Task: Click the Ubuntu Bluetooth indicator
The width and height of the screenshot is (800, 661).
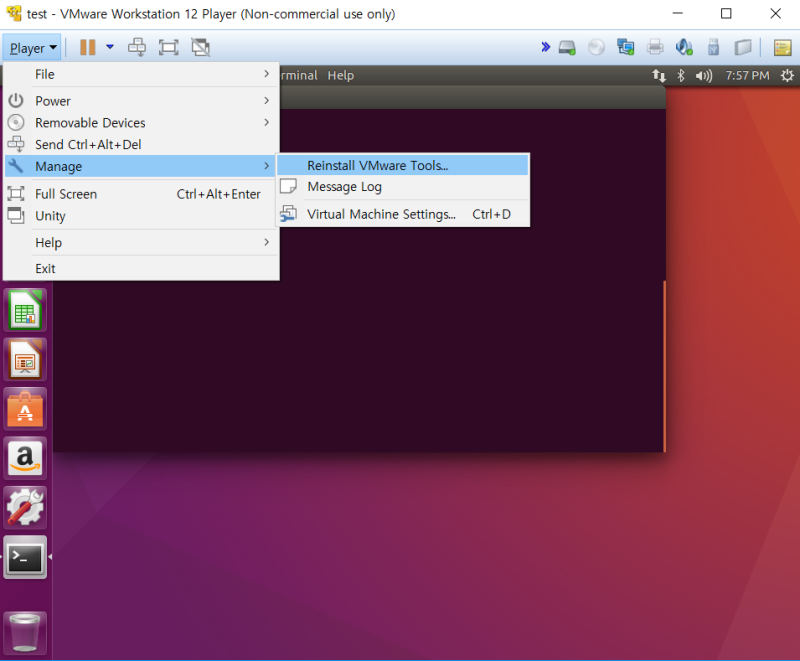Action: pos(681,75)
